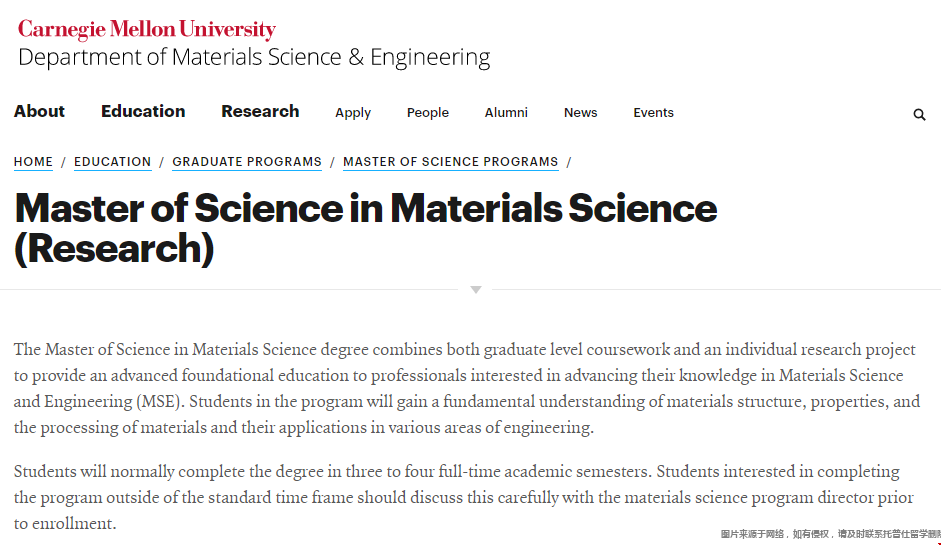Follow the HOME breadcrumb link
The height and width of the screenshot is (545, 941).
point(33,162)
